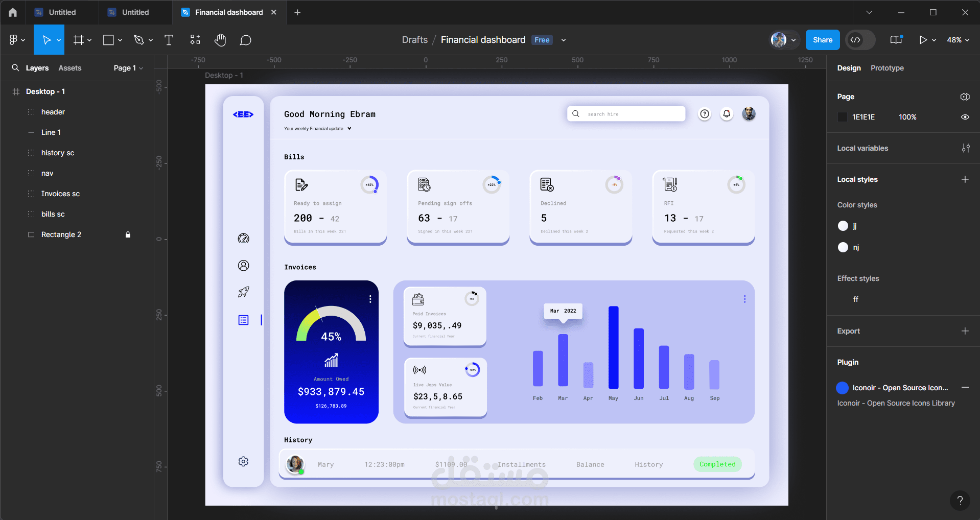The width and height of the screenshot is (980, 520).
Task: Click the Present play button
Action: point(923,40)
